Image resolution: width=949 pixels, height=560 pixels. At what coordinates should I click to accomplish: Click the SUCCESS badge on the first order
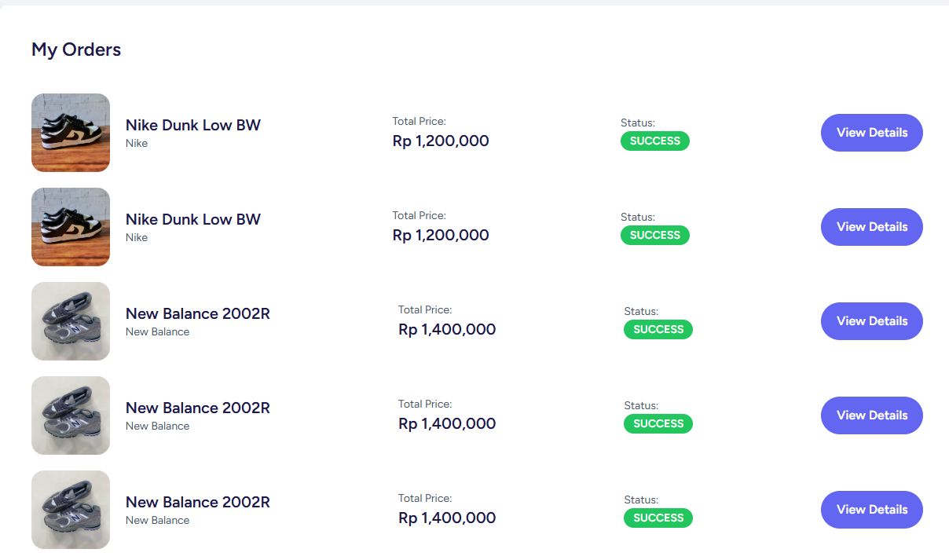click(655, 141)
